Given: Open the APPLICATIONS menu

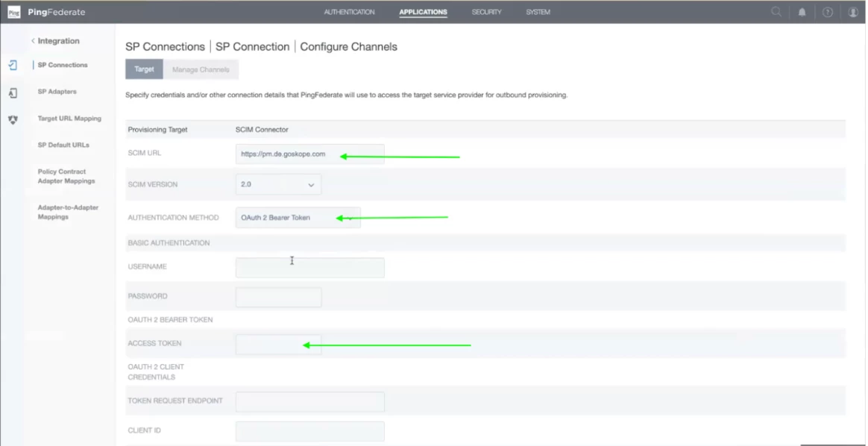Looking at the screenshot, I should [423, 12].
